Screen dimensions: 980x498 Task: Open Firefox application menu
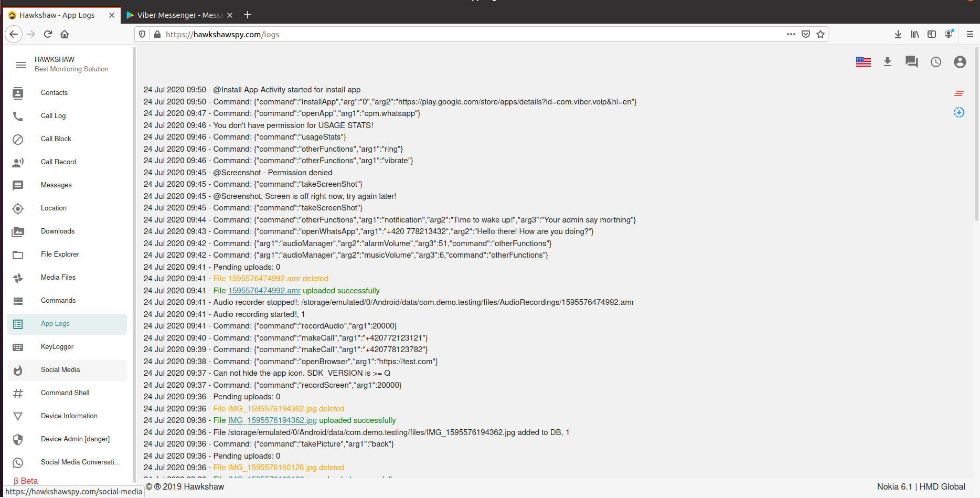coord(970,34)
